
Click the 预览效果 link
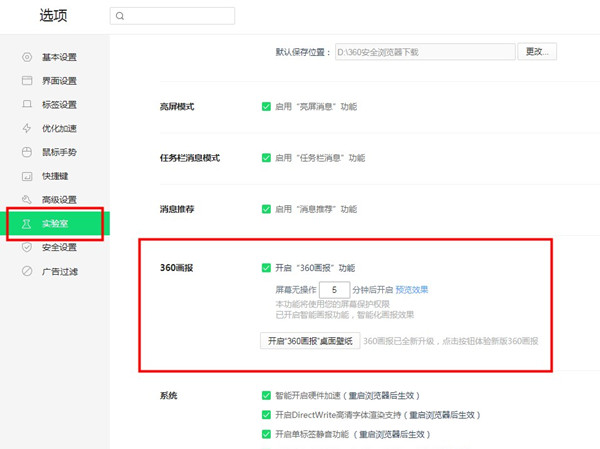coord(412,290)
